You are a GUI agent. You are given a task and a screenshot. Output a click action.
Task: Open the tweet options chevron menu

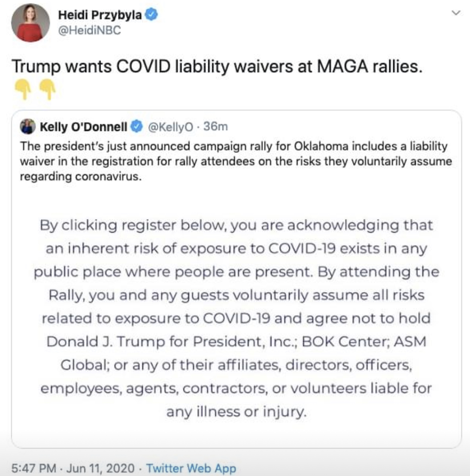pos(456,13)
